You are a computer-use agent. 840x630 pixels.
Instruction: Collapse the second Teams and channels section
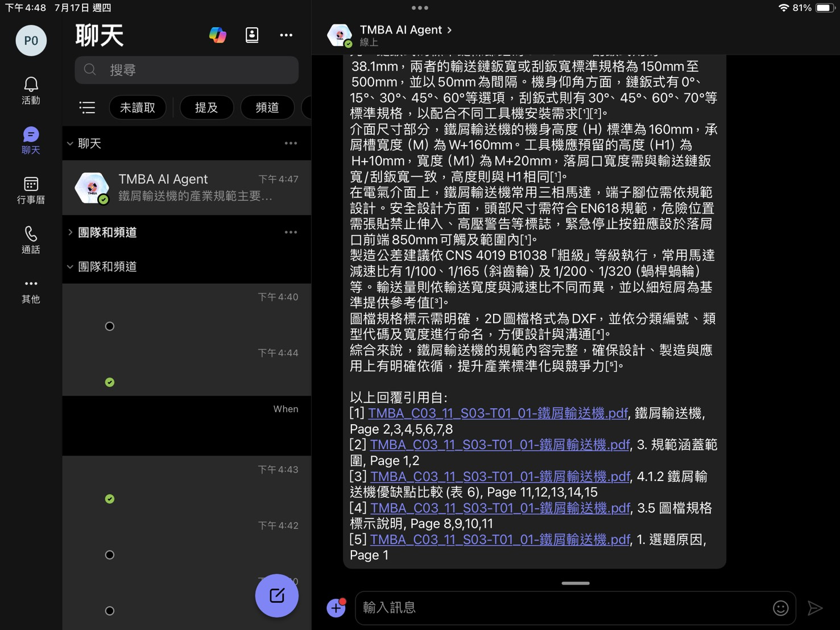[70, 267]
